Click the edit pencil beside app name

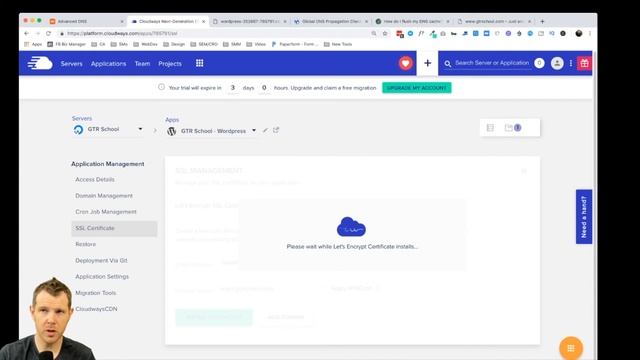(x=265, y=130)
